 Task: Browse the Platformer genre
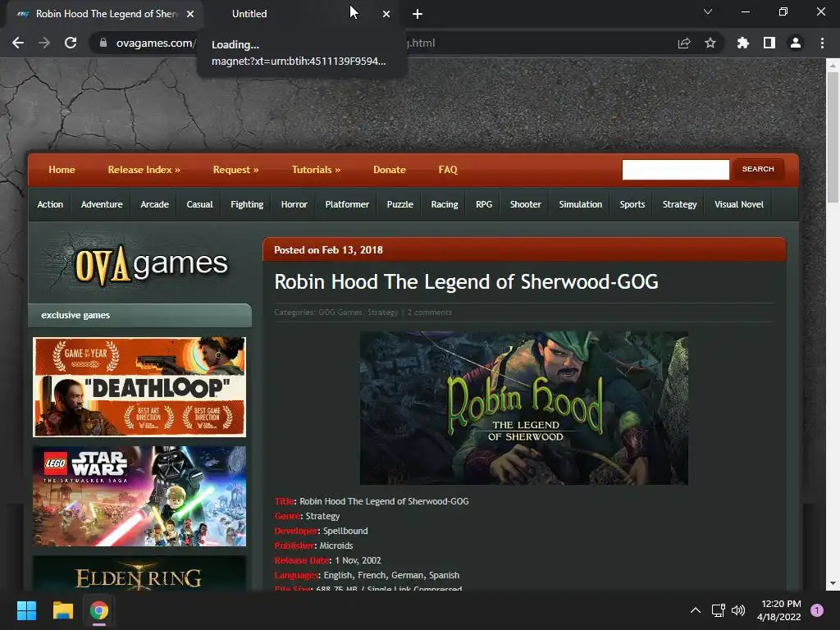(347, 204)
